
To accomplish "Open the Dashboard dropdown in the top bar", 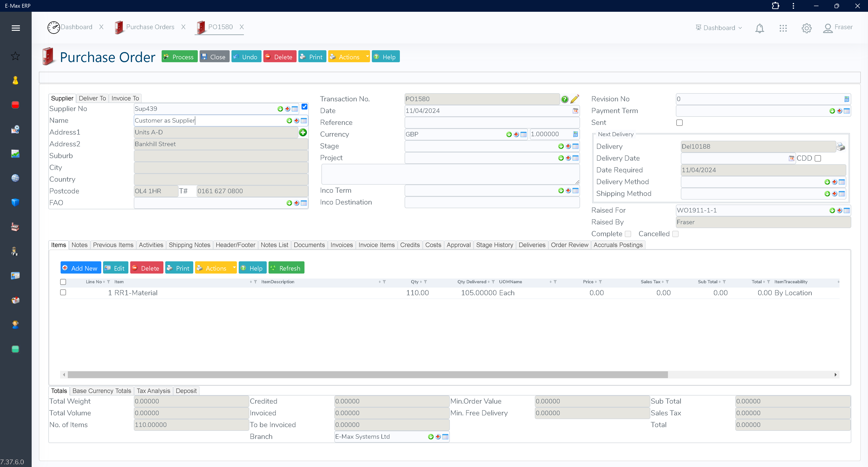I will (718, 28).
